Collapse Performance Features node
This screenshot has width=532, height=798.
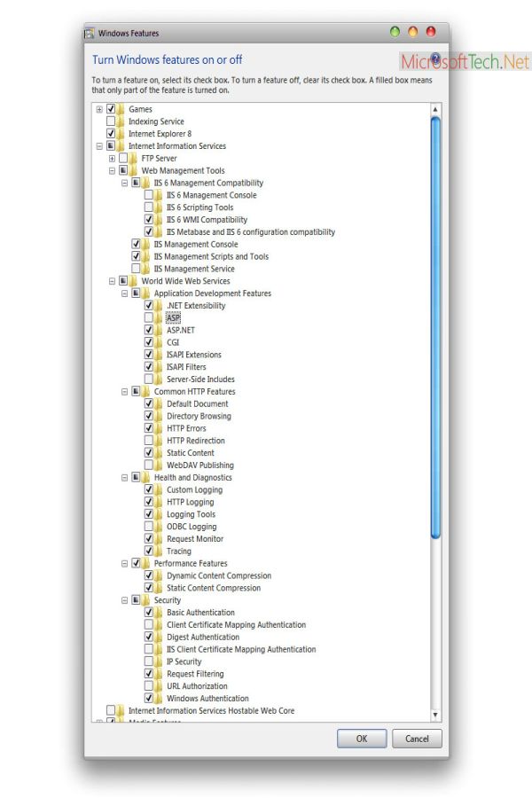(x=125, y=563)
